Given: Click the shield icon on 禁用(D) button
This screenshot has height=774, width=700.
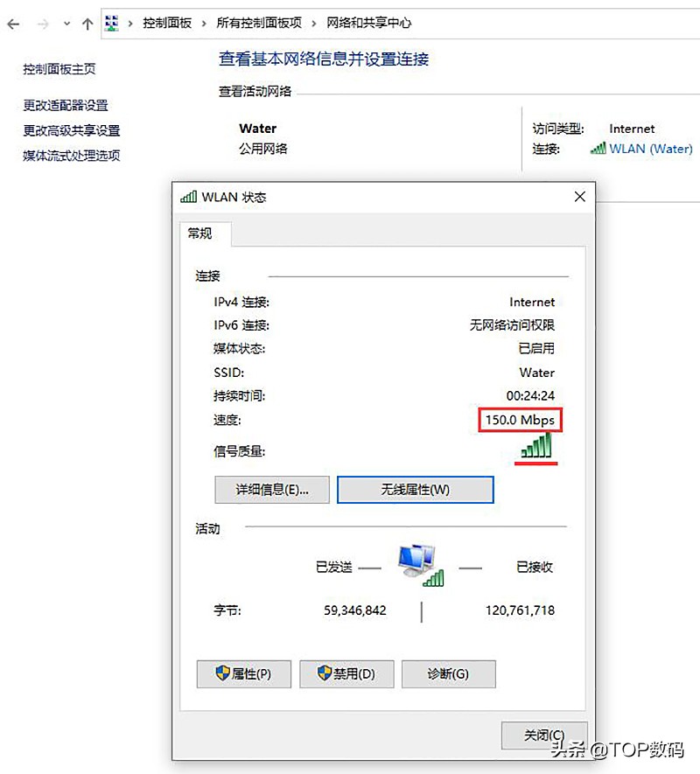Looking at the screenshot, I should click(x=323, y=673).
